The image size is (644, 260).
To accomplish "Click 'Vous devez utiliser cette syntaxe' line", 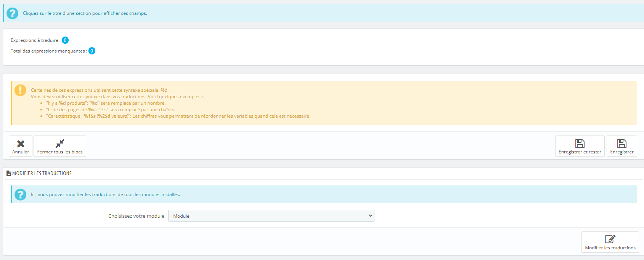I will pos(117,97).
